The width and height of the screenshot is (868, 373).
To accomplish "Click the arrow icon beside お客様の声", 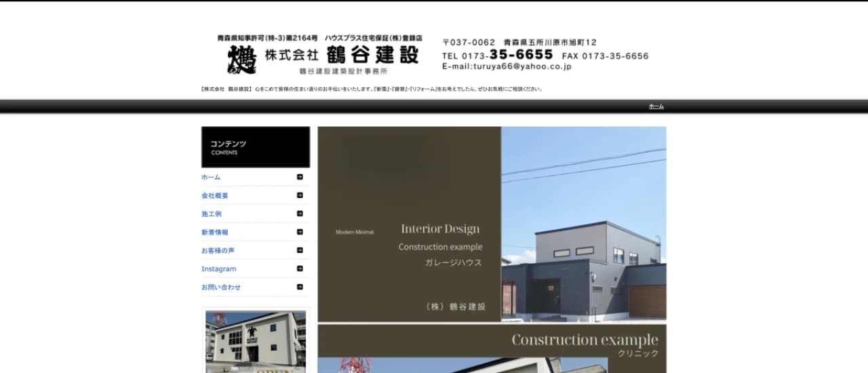I will 300,250.
